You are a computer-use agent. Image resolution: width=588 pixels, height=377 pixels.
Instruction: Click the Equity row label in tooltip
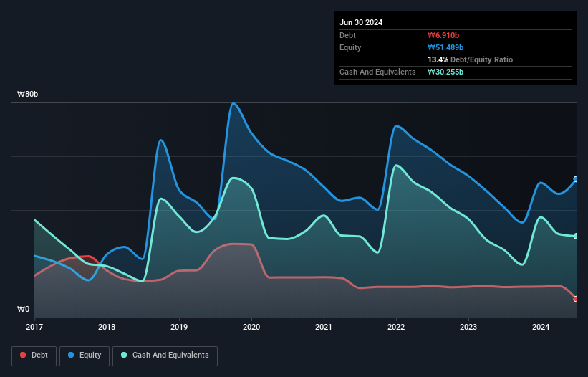[350, 47]
